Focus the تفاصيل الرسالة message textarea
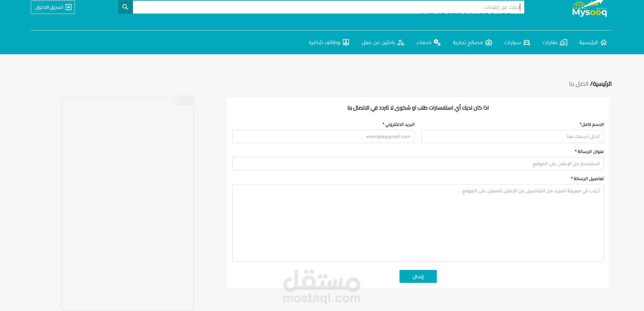 [x=418, y=223]
